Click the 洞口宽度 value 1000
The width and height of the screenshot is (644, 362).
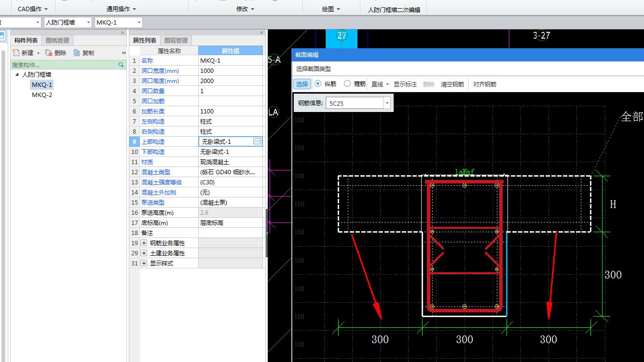(231, 70)
